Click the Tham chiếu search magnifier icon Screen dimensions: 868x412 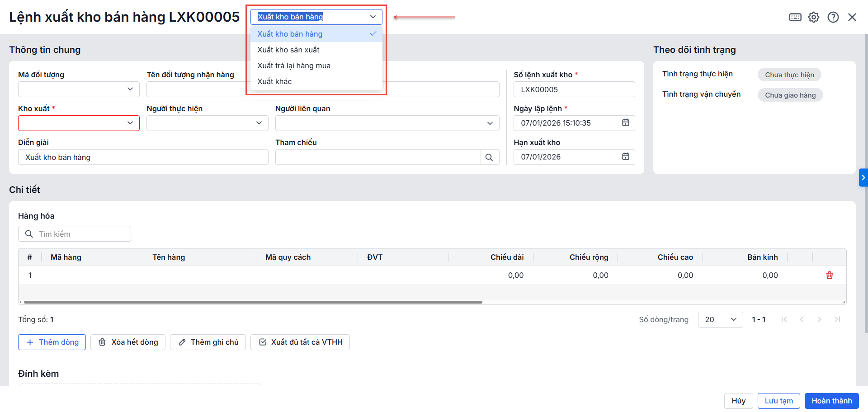tap(489, 157)
